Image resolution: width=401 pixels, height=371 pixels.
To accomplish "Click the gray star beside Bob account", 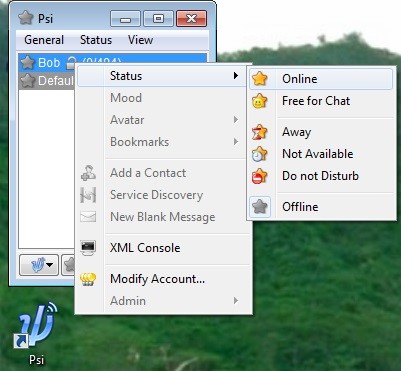I will click(x=27, y=62).
